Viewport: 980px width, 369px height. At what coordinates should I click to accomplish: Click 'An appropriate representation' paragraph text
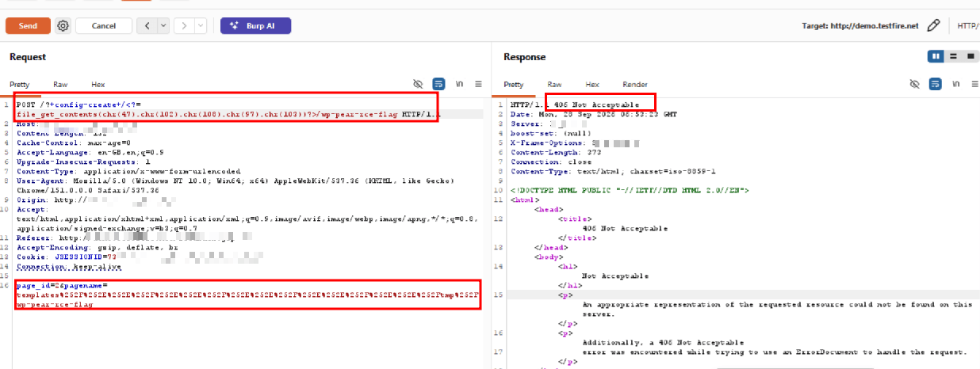(777, 309)
